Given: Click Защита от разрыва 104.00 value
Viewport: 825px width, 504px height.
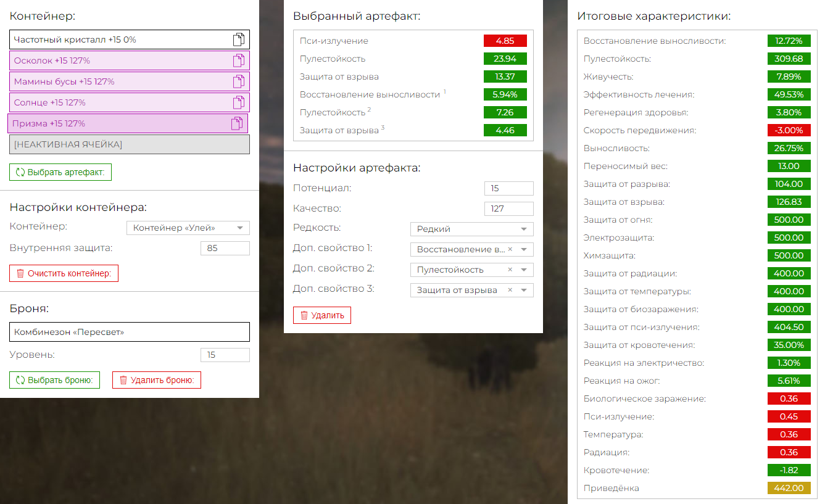Looking at the screenshot, I should click(x=789, y=184).
